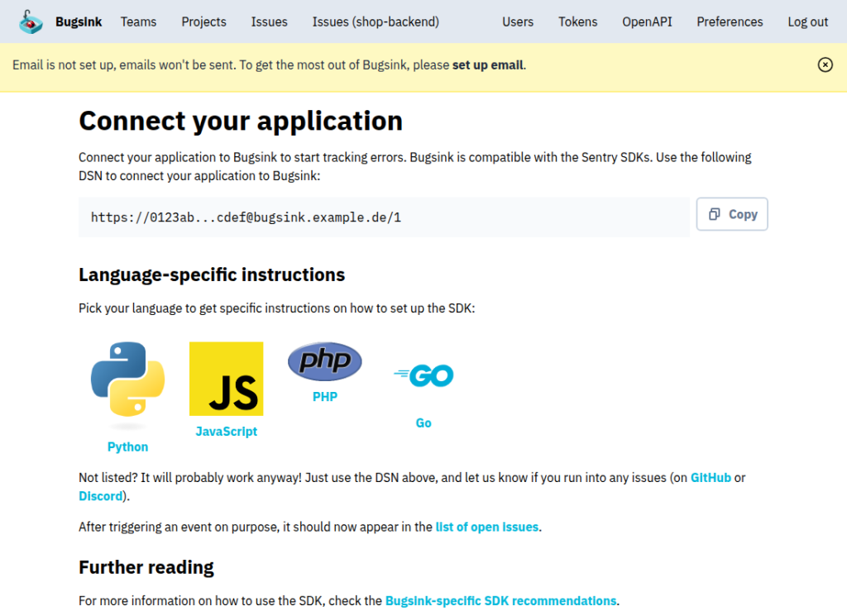The width and height of the screenshot is (847, 616).
Task: Open the Go text link
Action: click(423, 423)
